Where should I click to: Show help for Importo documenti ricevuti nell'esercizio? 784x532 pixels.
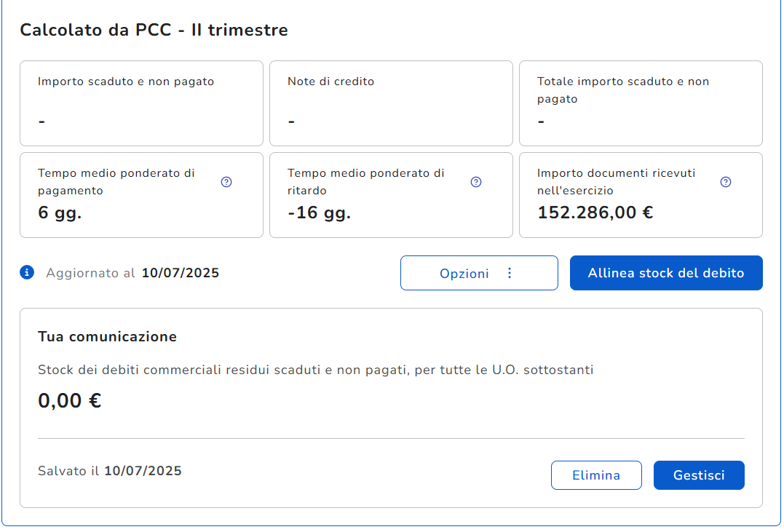[x=726, y=182]
